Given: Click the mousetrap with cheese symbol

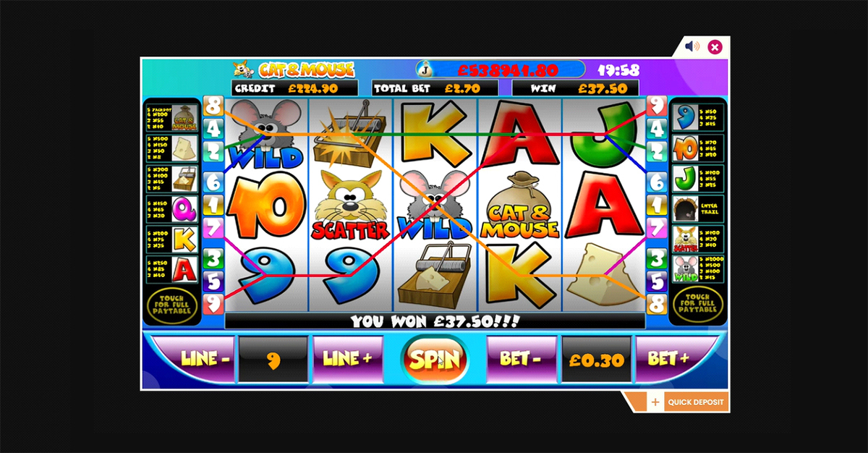Looking at the screenshot, I should click(434, 275).
